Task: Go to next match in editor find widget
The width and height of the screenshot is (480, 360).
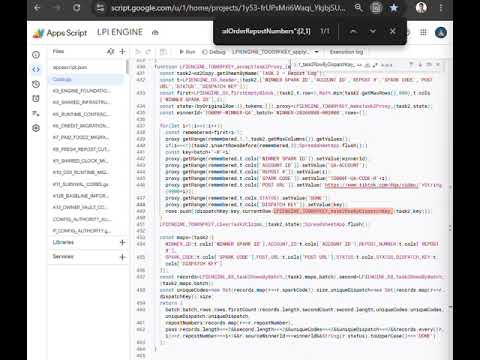Action: (420, 64)
